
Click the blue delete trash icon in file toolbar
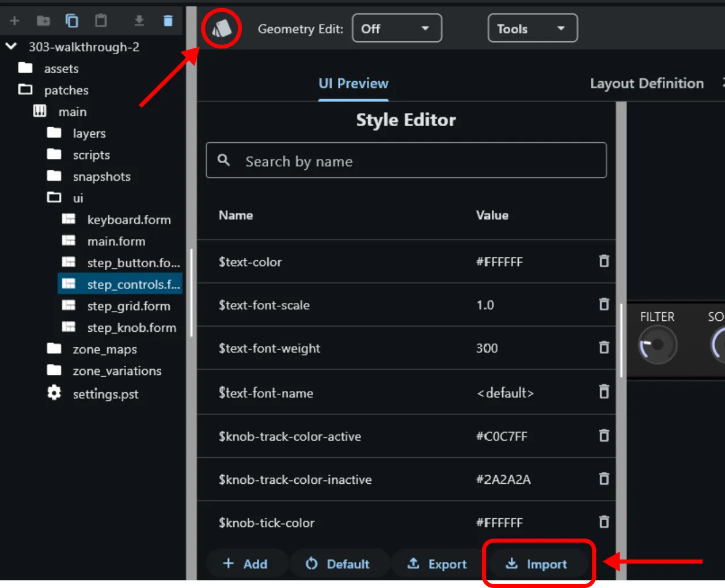pyautogui.click(x=168, y=21)
